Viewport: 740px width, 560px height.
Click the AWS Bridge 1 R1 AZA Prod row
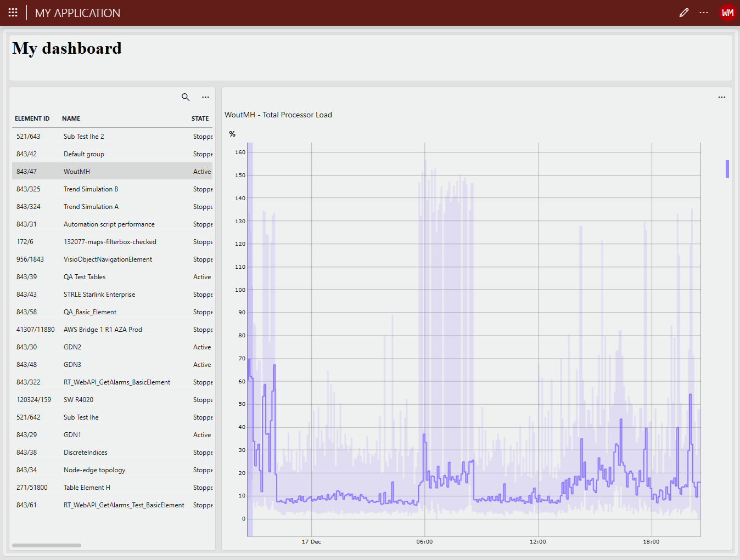[x=103, y=330]
